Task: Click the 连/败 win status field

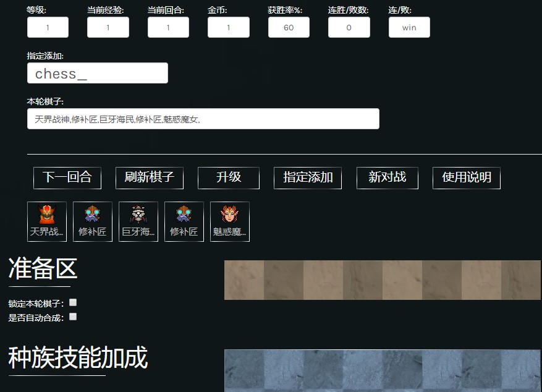Action: 409,27
